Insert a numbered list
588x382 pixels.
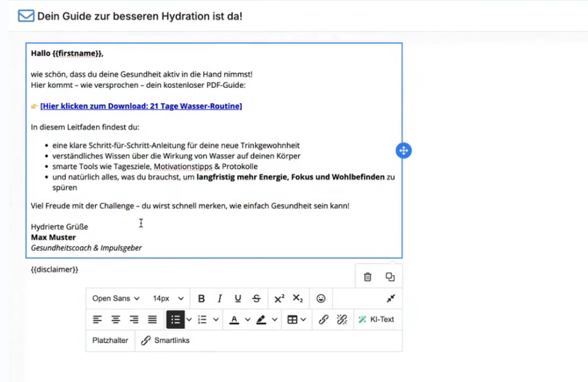tap(203, 320)
